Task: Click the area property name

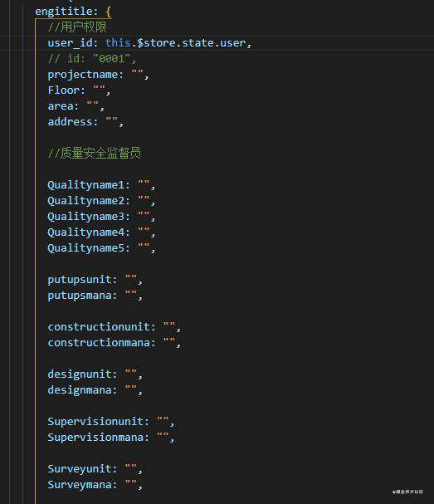Action: [x=61, y=106]
